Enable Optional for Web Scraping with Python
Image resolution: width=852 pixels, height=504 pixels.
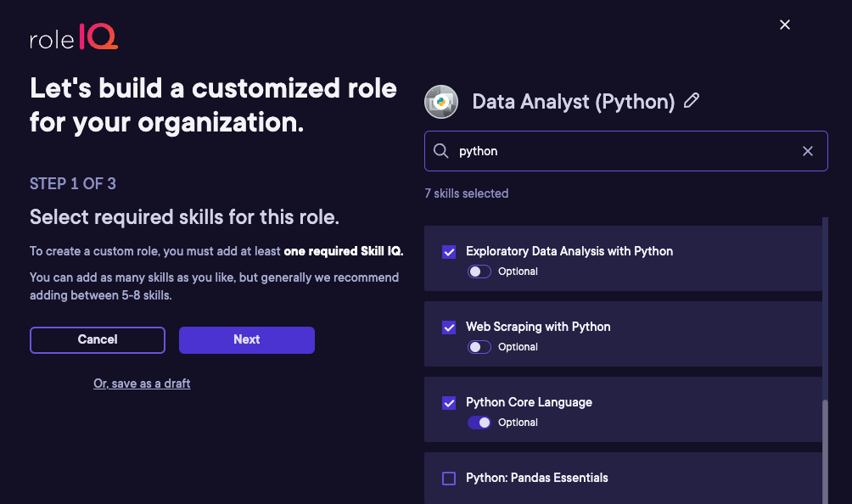479,347
